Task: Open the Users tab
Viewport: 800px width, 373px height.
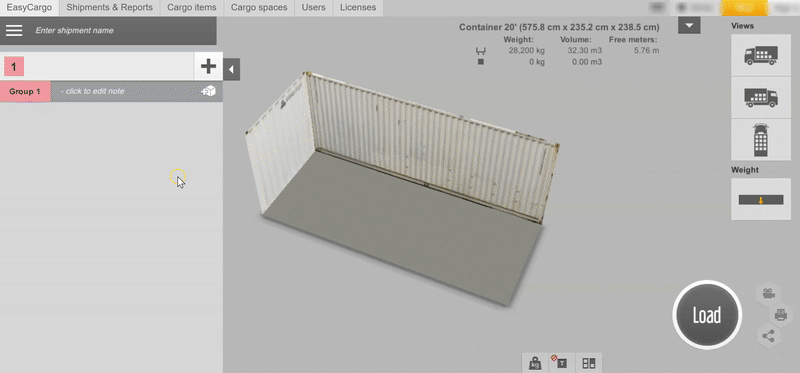Action: (313, 8)
